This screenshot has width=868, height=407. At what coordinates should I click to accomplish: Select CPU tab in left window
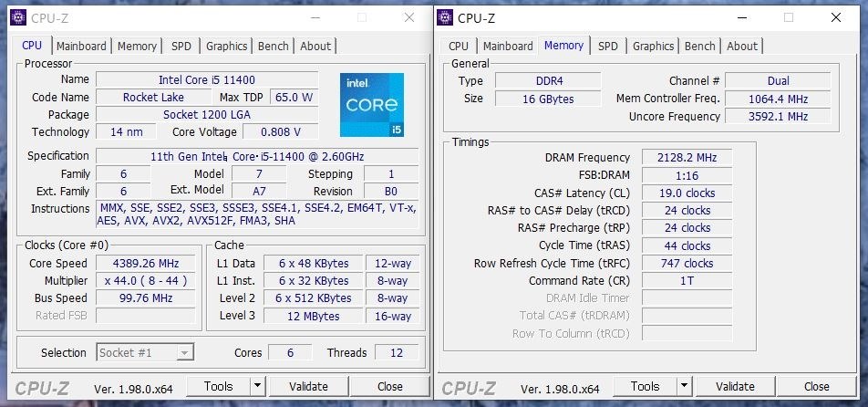coord(32,46)
